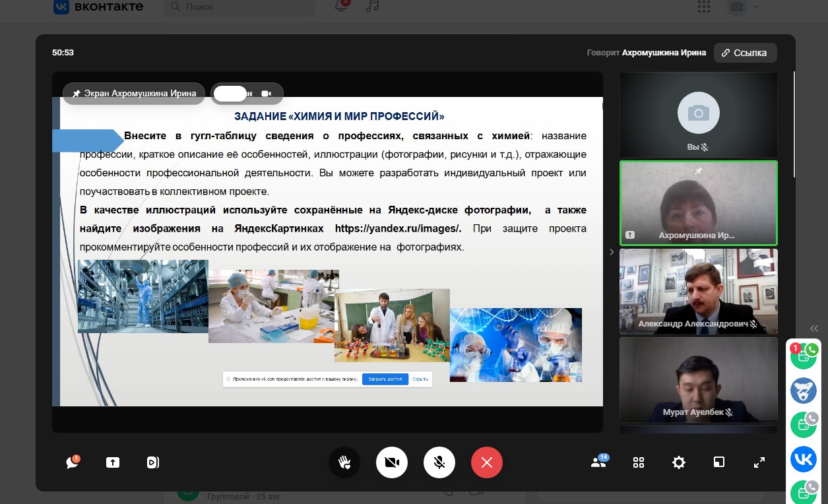
Task: Minimize call to picture-in-picture window
Action: pyautogui.click(x=719, y=462)
